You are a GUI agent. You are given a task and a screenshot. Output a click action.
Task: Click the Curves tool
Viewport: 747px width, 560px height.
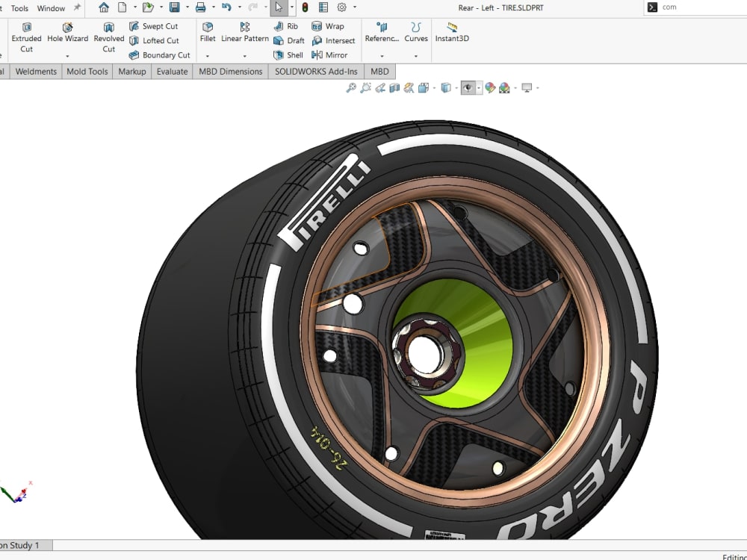[x=416, y=33]
